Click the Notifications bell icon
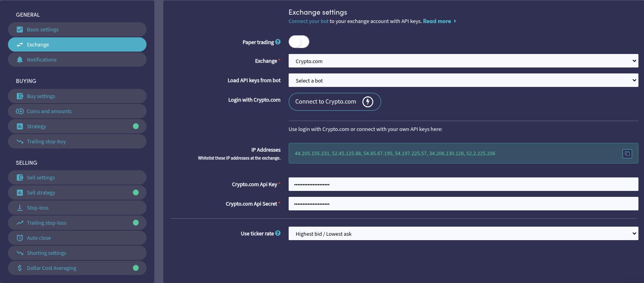The height and width of the screenshot is (283, 644). point(19,60)
